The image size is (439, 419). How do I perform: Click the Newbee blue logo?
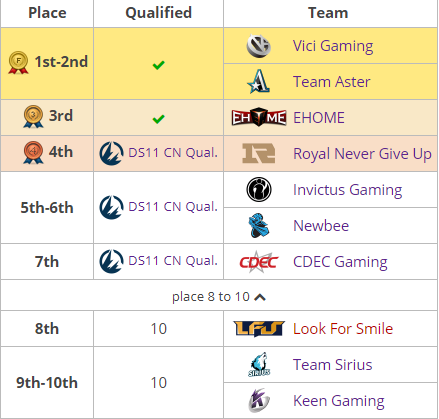pos(259,225)
